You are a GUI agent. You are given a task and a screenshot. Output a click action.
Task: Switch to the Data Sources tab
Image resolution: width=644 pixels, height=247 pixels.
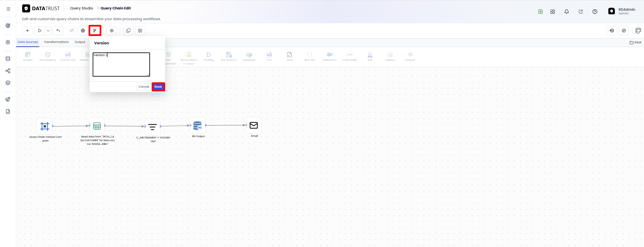tap(28, 42)
